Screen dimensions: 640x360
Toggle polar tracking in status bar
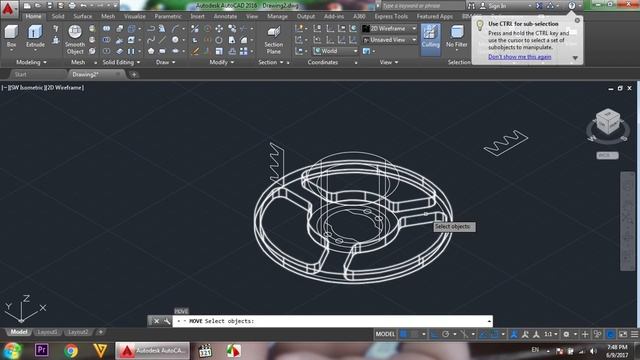(x=445, y=334)
